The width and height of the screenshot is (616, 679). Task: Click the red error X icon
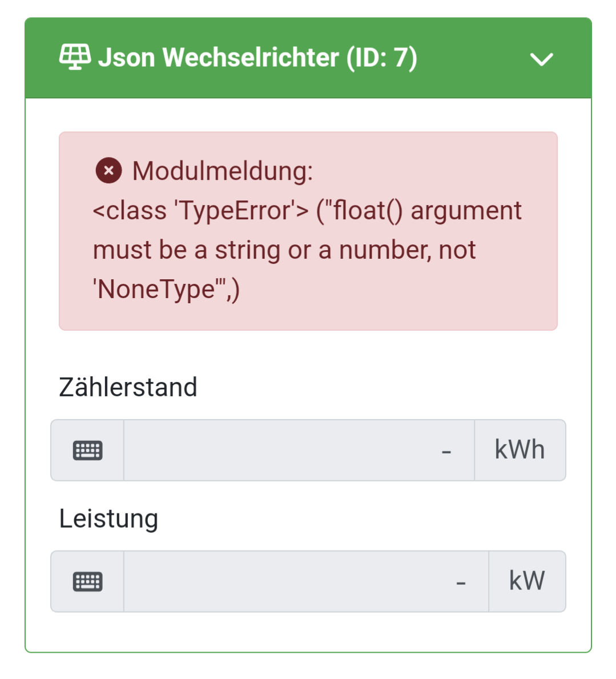click(x=108, y=170)
